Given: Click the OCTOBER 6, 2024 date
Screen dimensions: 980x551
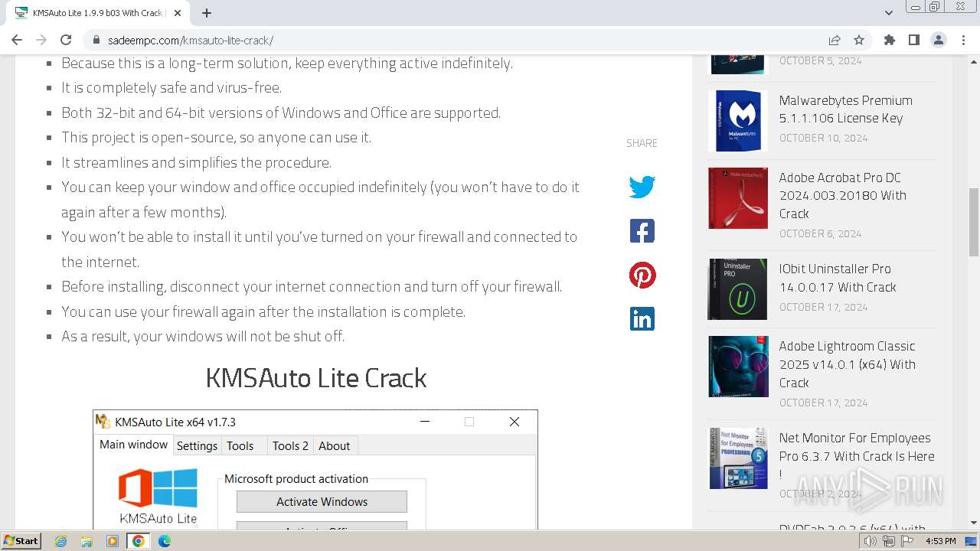Looking at the screenshot, I should pyautogui.click(x=820, y=234).
